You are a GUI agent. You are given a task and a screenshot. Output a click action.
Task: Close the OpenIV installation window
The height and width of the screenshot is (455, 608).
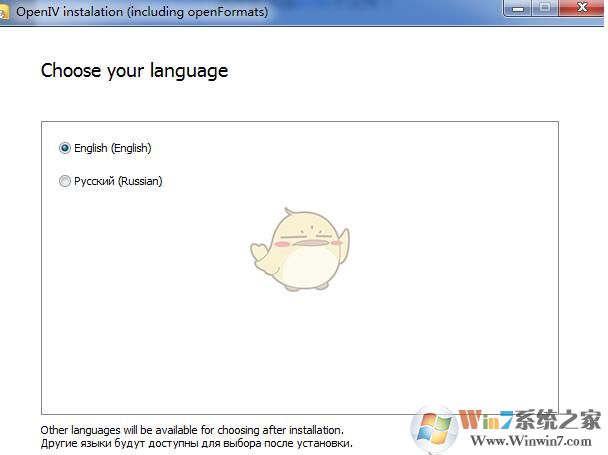[x=582, y=8]
